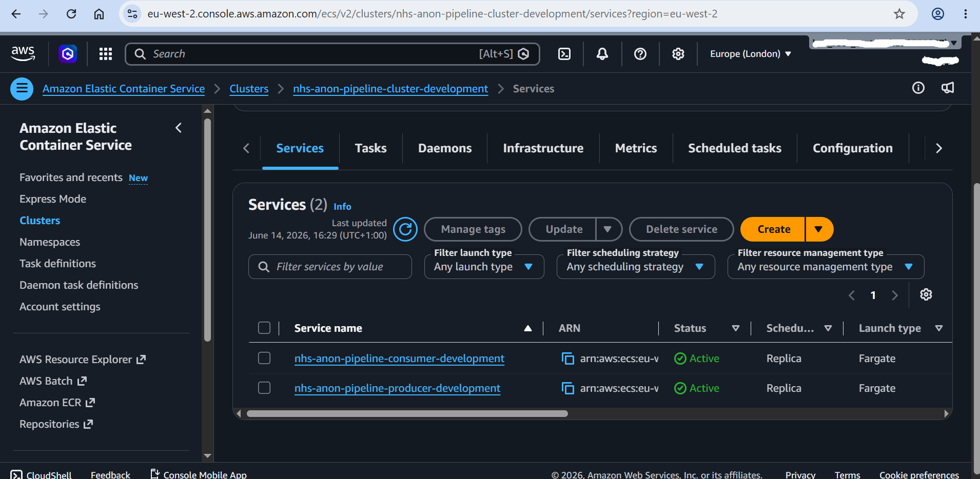Open the Update button dropdown arrow

point(608,229)
